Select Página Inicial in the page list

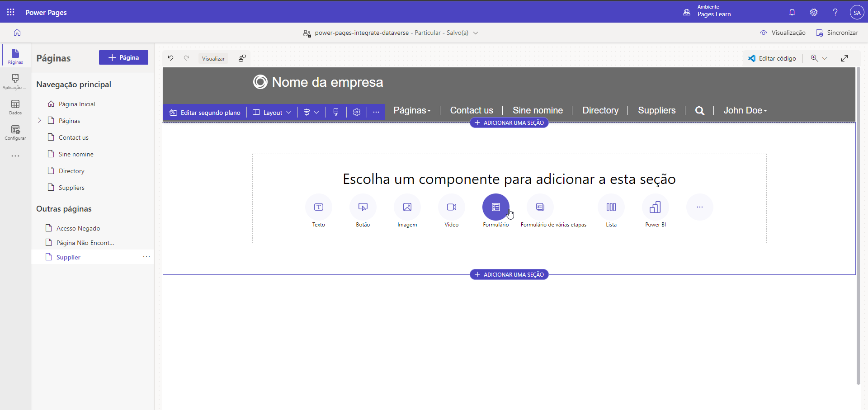[77, 104]
